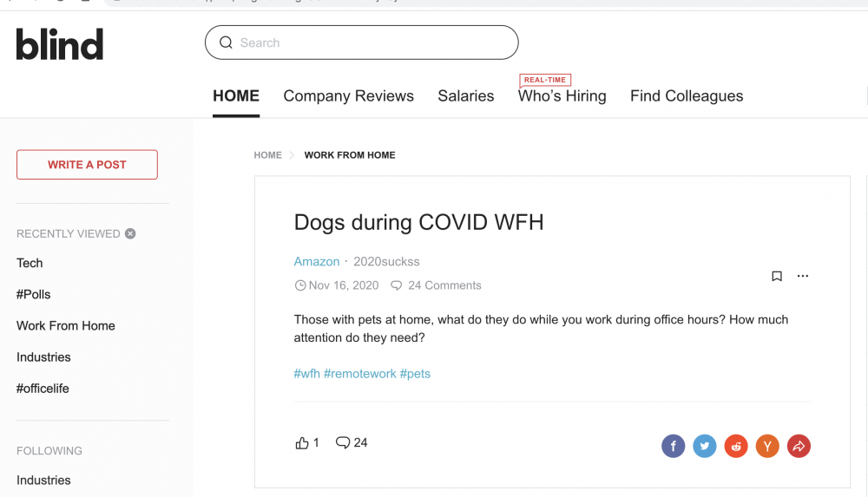Bookmark the Dogs during COVID WFH post
The width and height of the screenshot is (868, 497).
(777, 276)
